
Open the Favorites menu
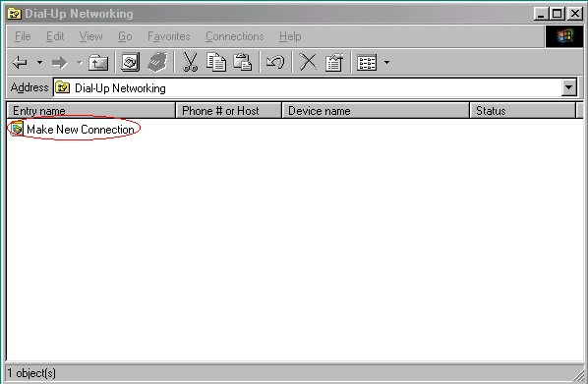pos(169,36)
